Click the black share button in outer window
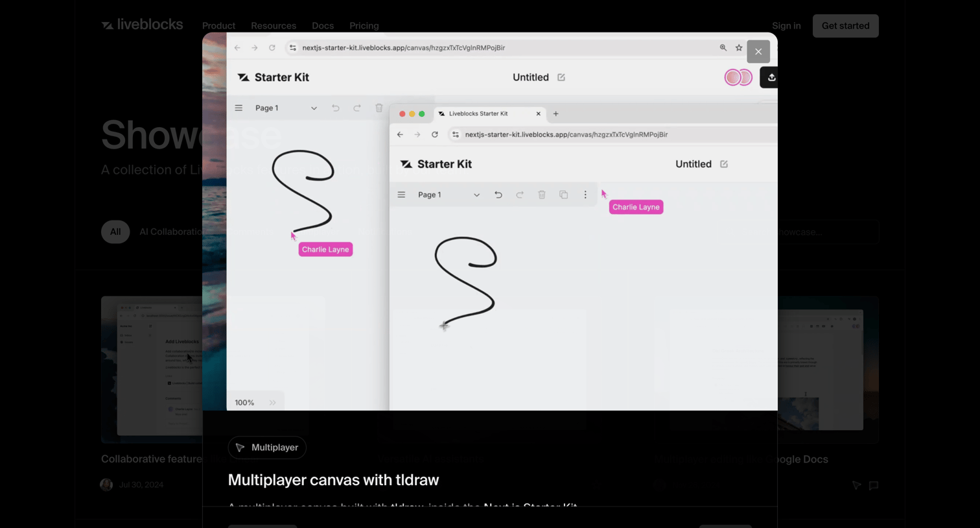980x528 pixels. coord(769,77)
